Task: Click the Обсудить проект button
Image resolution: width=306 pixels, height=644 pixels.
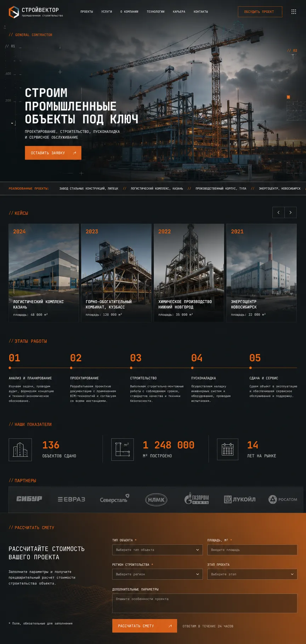Action: click(260, 12)
